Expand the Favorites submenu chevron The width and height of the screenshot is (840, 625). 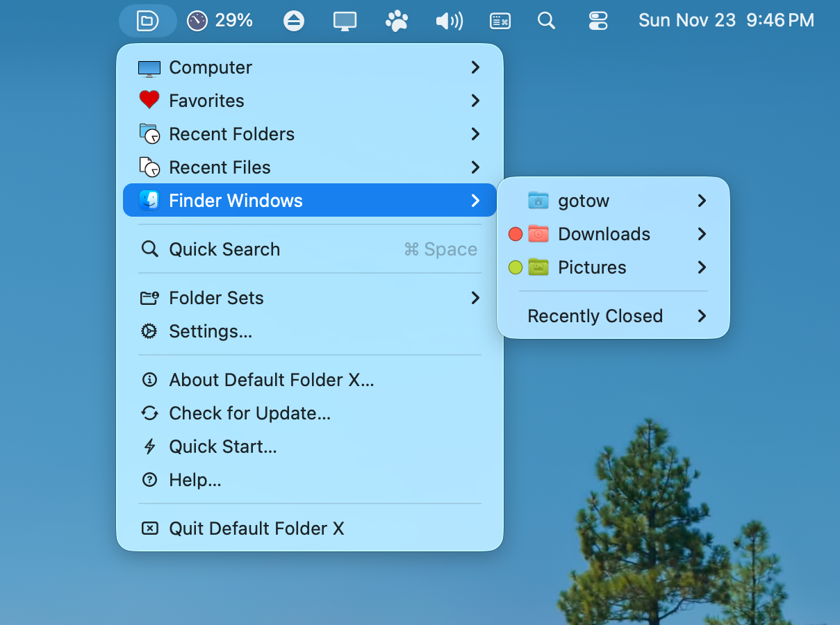[475, 101]
